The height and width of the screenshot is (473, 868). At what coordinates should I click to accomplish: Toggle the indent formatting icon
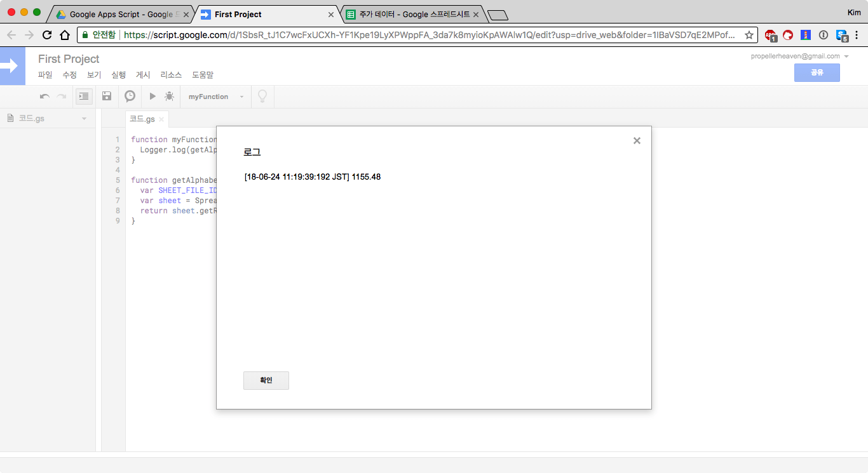coord(84,97)
